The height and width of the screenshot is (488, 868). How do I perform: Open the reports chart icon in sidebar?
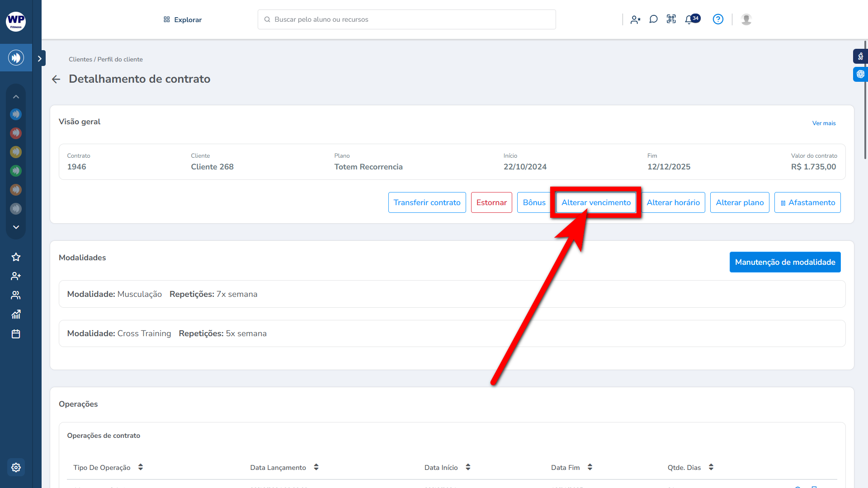16,314
